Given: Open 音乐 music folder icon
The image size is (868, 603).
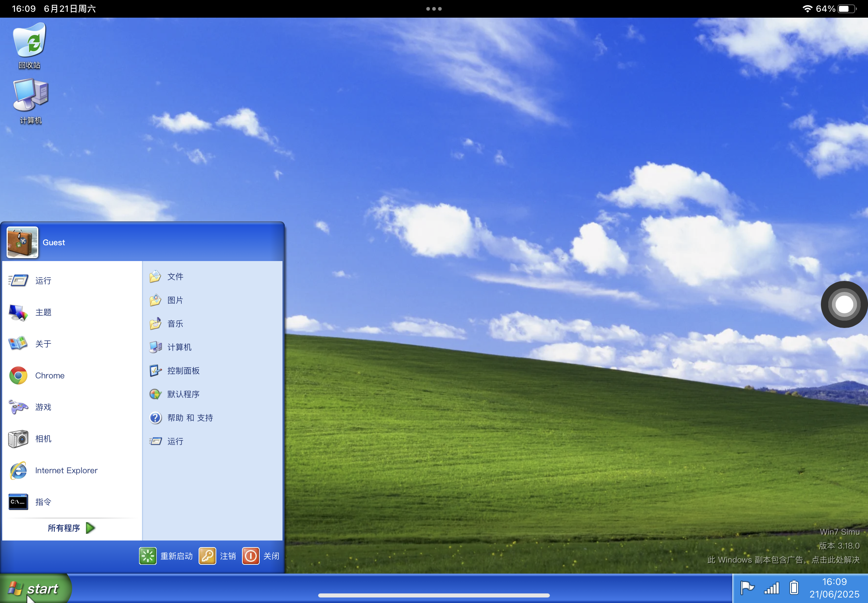Looking at the screenshot, I should point(155,324).
